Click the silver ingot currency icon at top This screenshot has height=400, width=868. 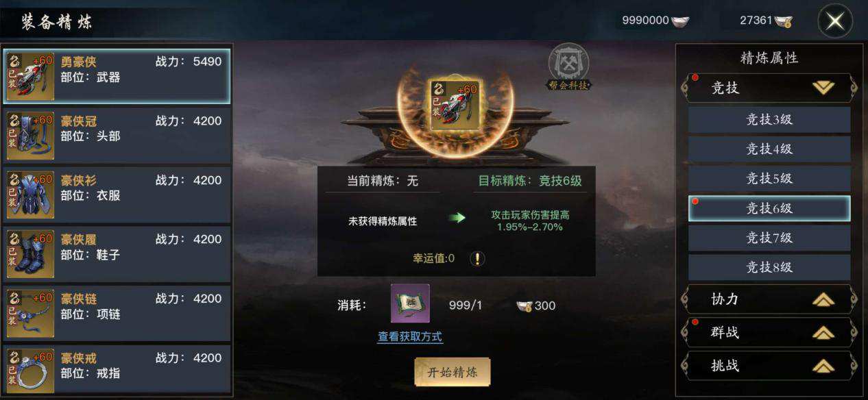pyautogui.click(x=681, y=21)
